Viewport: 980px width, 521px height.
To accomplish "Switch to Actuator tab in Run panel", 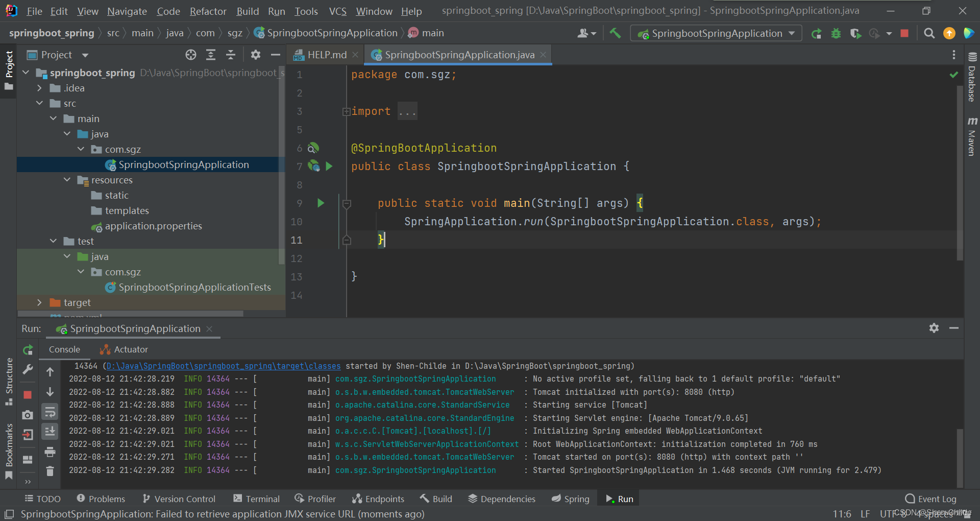I will pos(125,349).
